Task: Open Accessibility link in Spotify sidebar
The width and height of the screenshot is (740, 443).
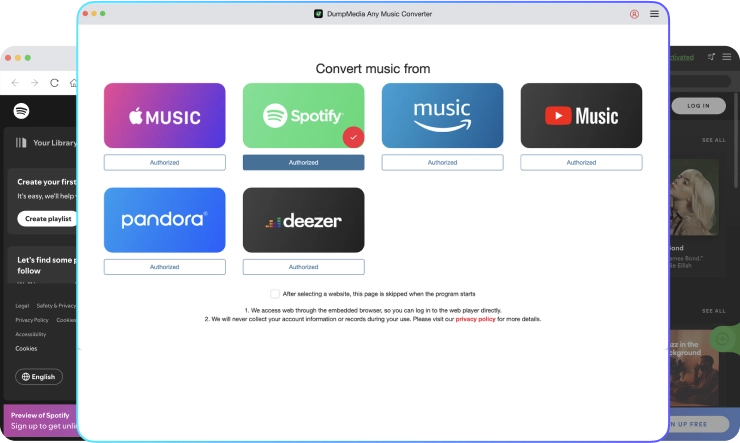Action: [x=31, y=334]
